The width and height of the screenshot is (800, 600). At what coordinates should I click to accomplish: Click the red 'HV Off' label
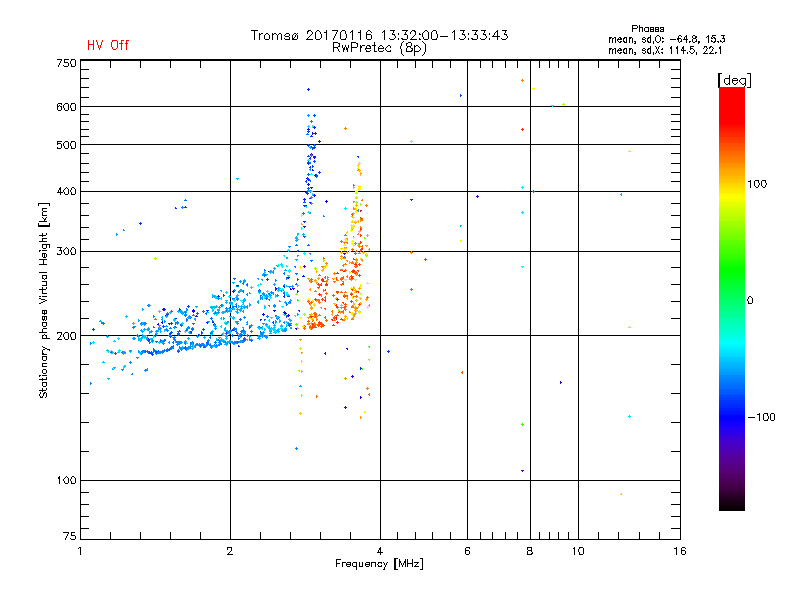pos(108,45)
